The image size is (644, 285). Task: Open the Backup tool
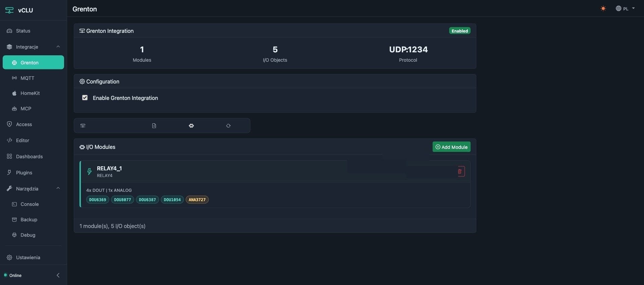tap(34, 220)
